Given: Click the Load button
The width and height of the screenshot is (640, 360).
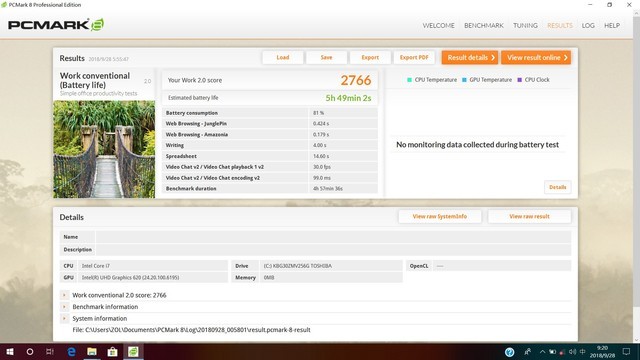Looking at the screenshot, I should [283, 58].
